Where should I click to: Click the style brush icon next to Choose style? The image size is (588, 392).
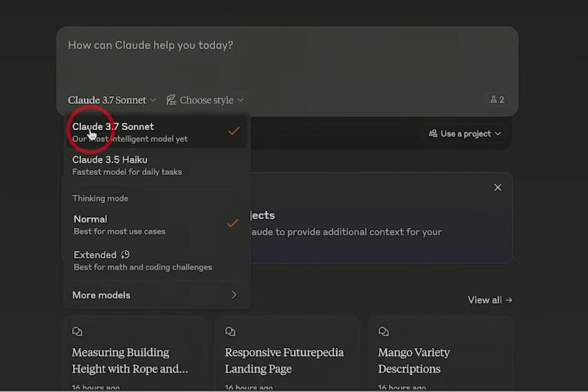171,99
